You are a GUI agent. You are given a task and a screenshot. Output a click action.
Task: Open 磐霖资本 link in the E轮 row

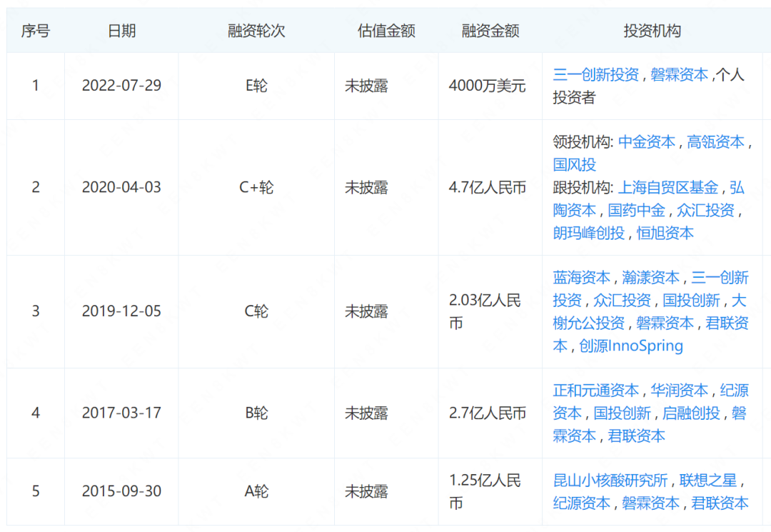[679, 75]
